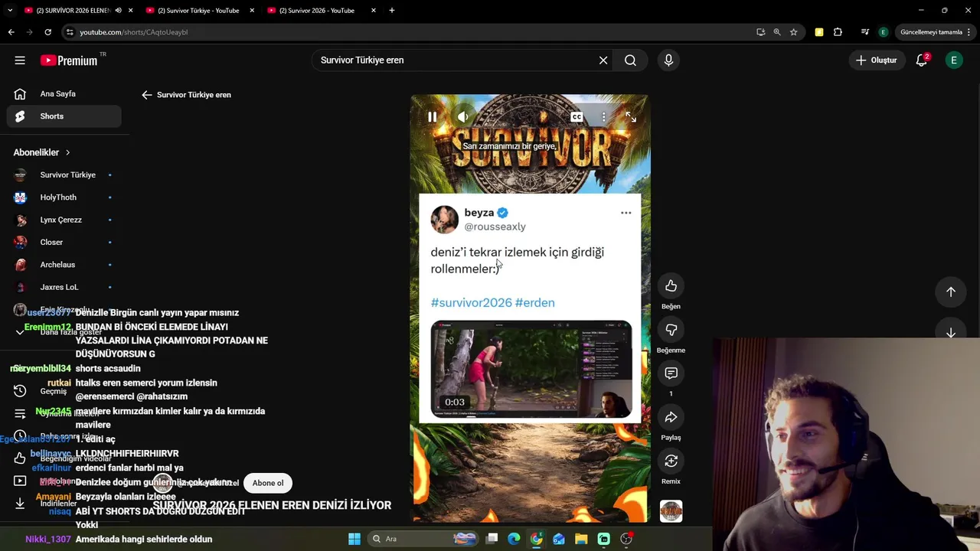980x551 pixels.
Task: Open Closer subscription channel
Action: (64, 242)
